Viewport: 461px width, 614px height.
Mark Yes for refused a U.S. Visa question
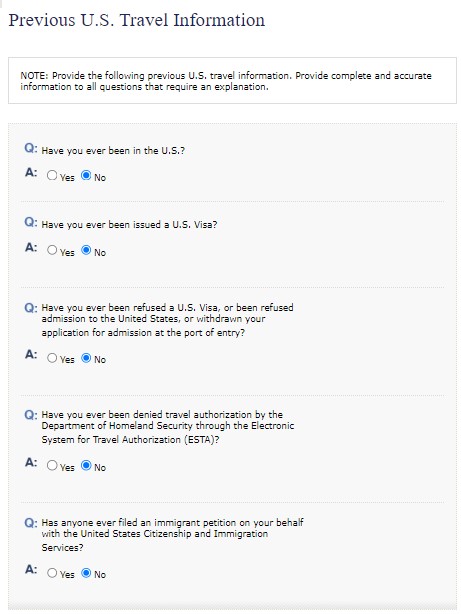click(x=52, y=358)
